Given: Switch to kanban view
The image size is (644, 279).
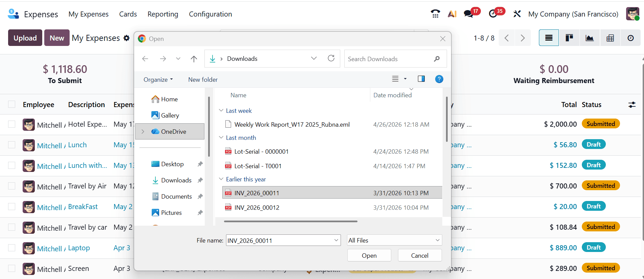Looking at the screenshot, I should (569, 38).
